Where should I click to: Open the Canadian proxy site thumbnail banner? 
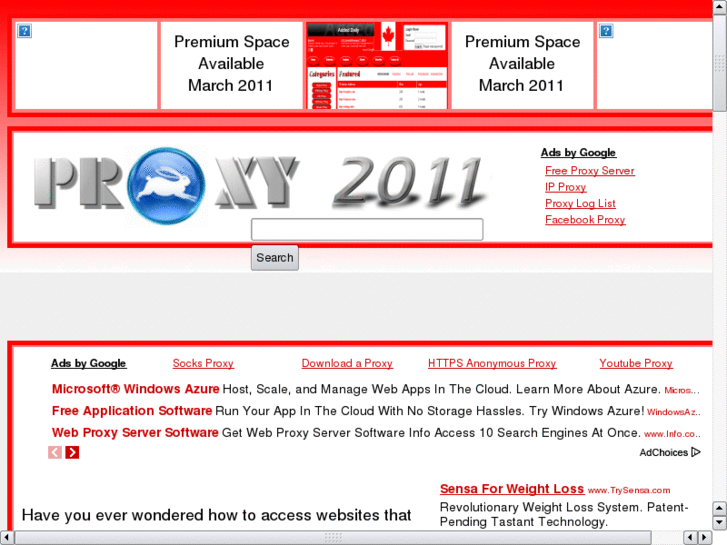[376, 65]
